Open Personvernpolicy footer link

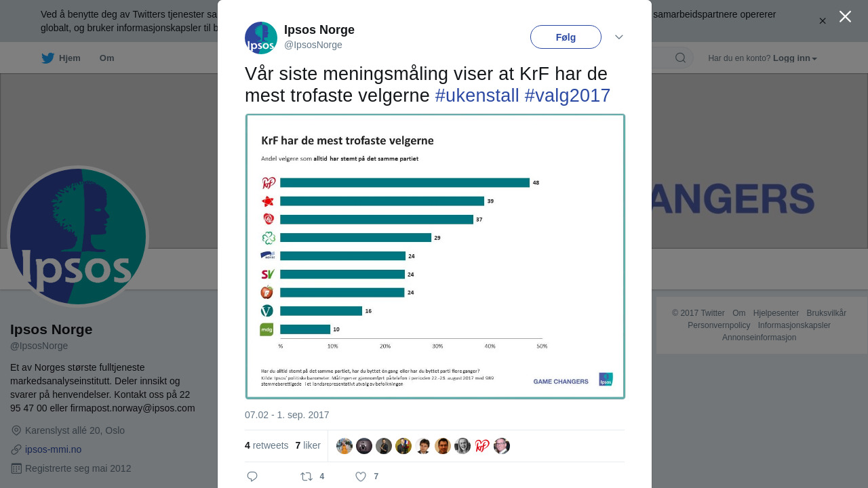point(719,325)
